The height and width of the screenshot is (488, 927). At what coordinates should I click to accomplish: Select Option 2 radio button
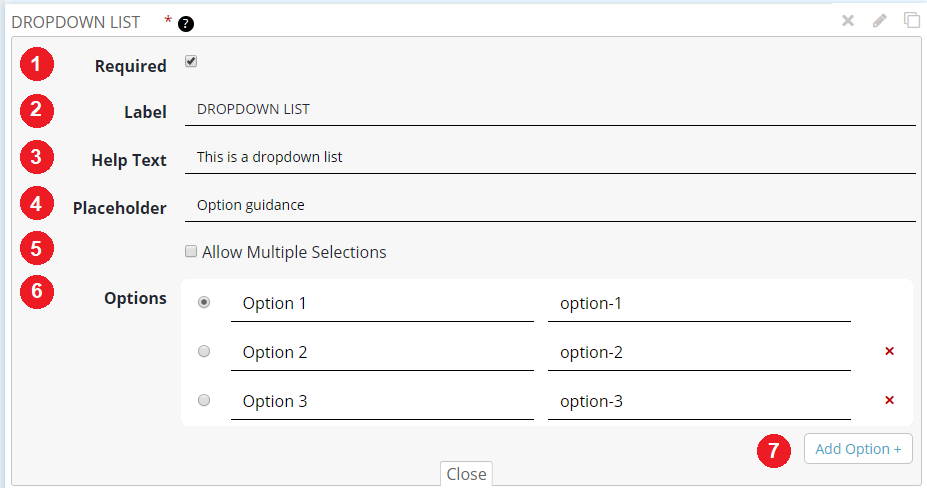tap(204, 351)
